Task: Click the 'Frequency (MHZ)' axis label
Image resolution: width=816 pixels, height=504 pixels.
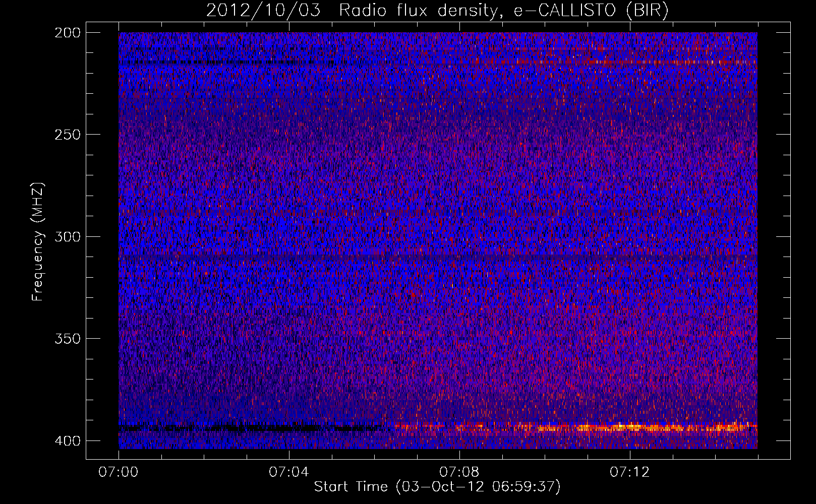Action: [x=38, y=241]
